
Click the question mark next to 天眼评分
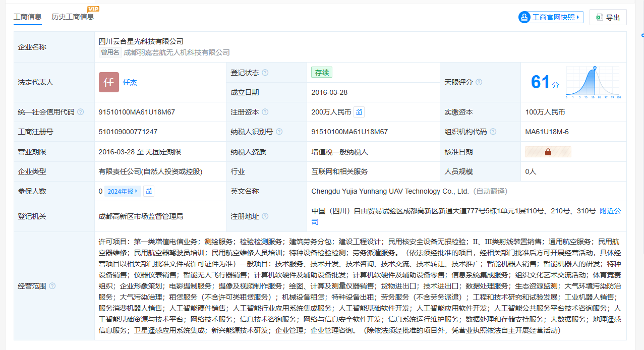click(x=479, y=82)
